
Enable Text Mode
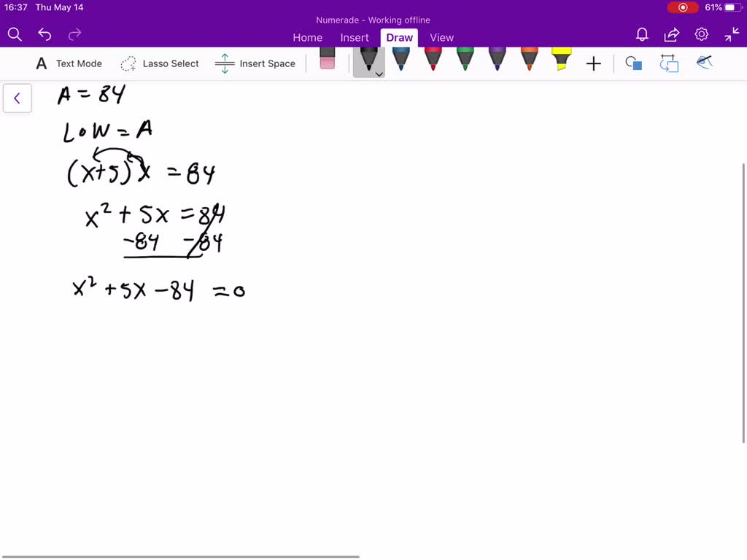click(x=69, y=63)
